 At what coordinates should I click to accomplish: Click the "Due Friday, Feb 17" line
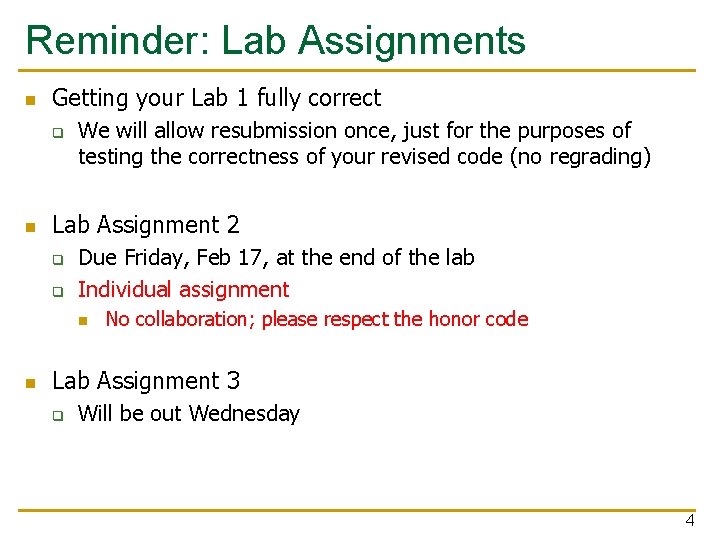[276, 257]
